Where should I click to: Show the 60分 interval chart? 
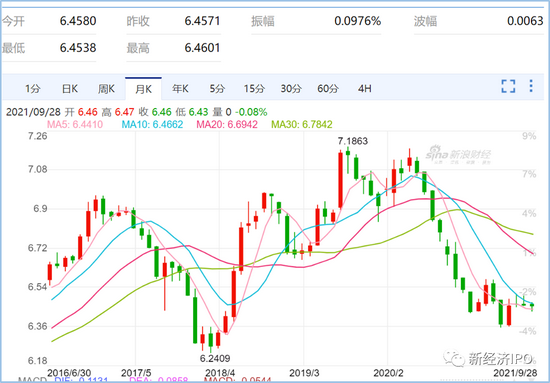328,89
